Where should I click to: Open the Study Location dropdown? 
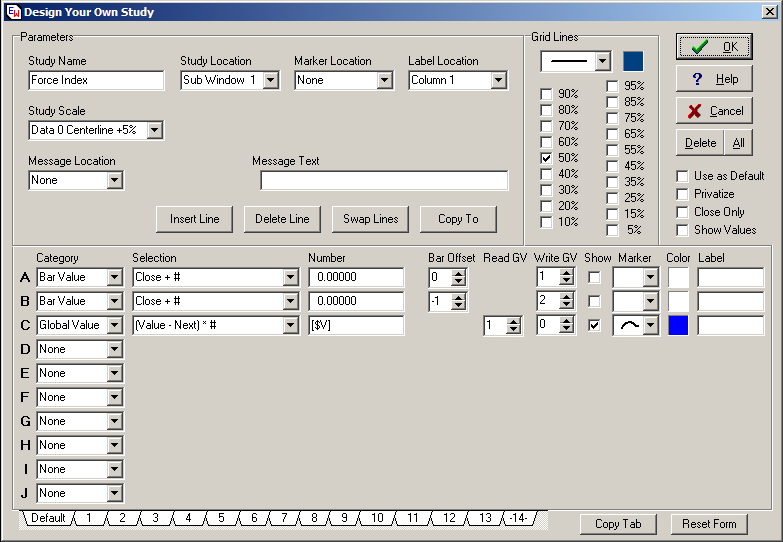tap(270, 80)
